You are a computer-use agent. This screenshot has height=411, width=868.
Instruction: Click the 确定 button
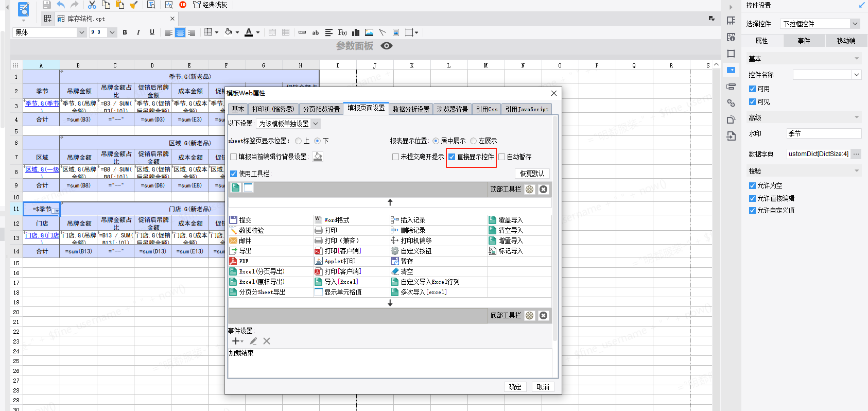[x=515, y=387]
